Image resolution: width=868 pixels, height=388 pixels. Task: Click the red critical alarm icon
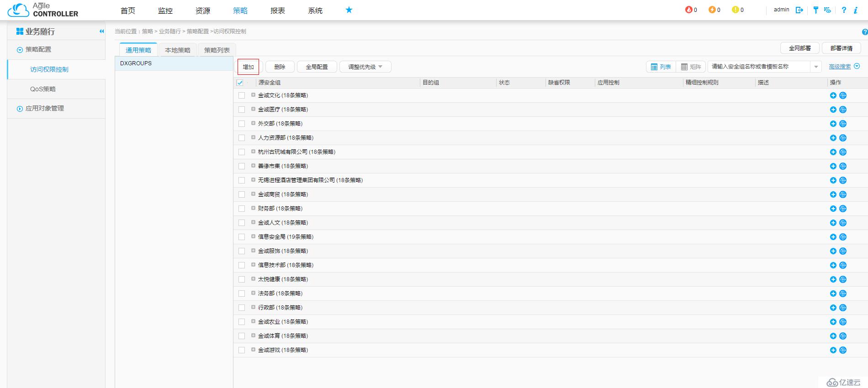[688, 10]
